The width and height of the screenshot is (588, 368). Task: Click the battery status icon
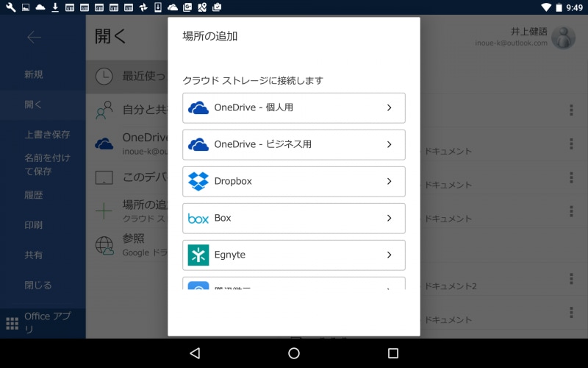pyautogui.click(x=559, y=7)
